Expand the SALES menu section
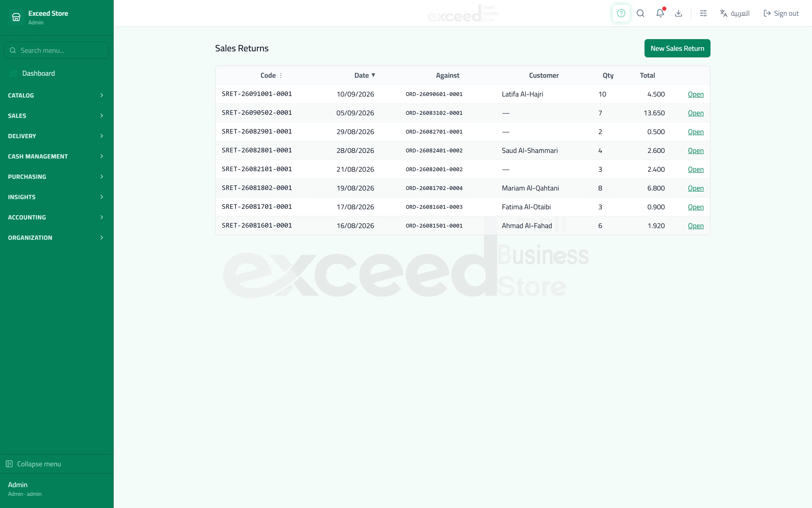The image size is (812, 508). click(x=56, y=116)
